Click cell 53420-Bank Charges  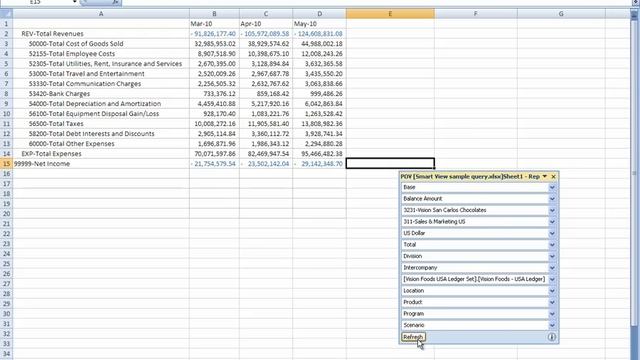(101, 94)
